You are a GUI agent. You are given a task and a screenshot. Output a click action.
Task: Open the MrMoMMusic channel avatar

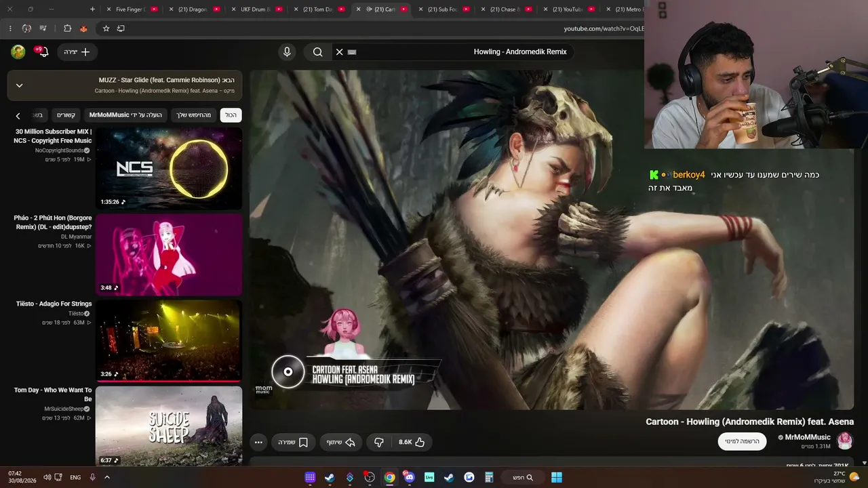pos(845,441)
